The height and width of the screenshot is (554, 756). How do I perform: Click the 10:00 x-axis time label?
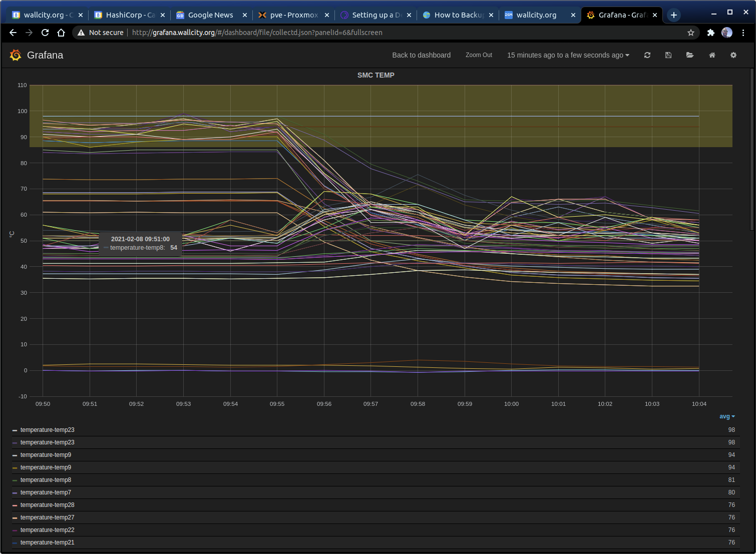click(x=511, y=404)
